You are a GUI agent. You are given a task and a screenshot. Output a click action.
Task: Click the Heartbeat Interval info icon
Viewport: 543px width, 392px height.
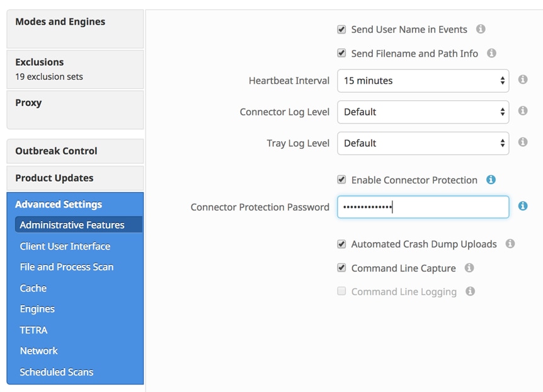[523, 80]
